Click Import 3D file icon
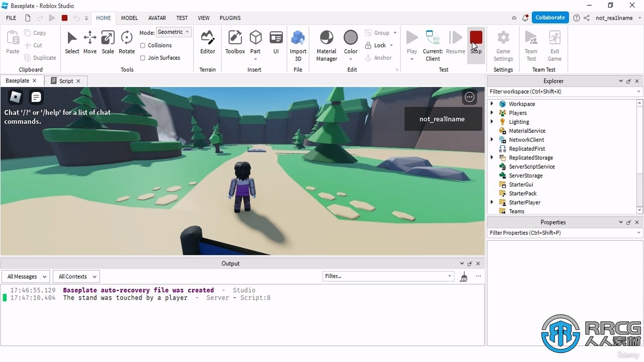This screenshot has width=644, height=362. [298, 38]
